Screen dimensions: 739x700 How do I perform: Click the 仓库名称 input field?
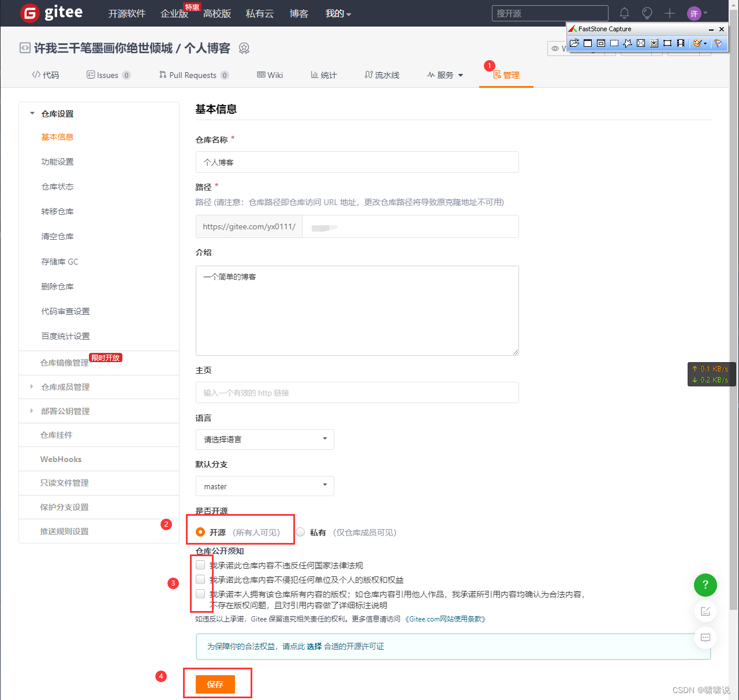coord(357,162)
